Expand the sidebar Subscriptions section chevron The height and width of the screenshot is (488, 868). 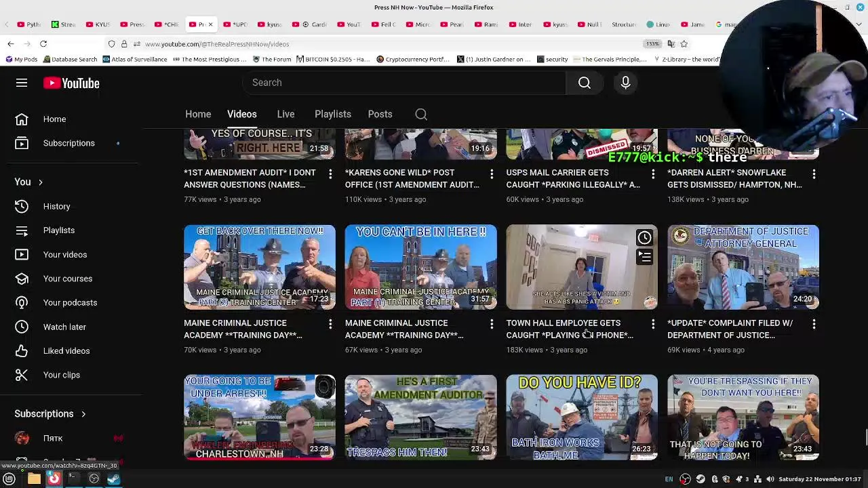point(83,414)
